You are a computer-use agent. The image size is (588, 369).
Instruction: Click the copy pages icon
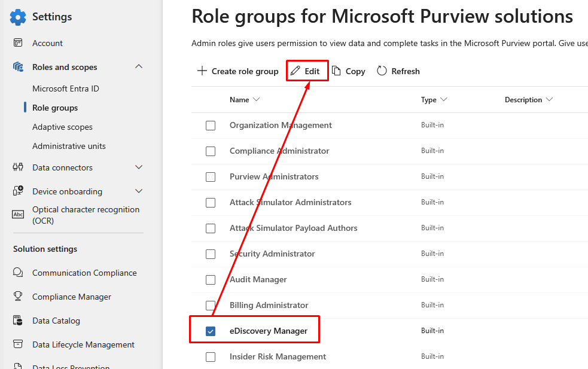(336, 71)
